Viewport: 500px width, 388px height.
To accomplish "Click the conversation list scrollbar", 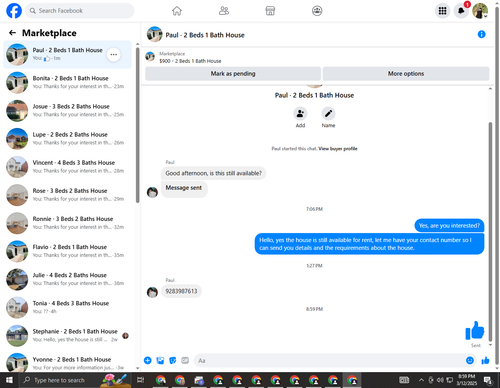I will 138,125.
